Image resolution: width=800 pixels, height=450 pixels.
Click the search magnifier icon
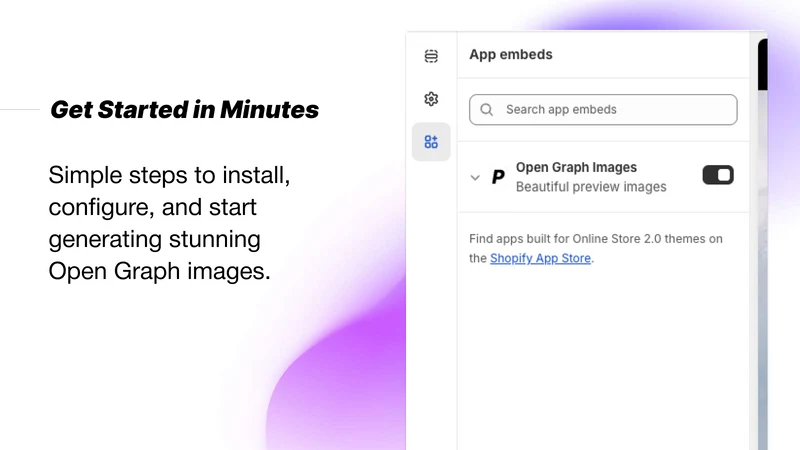(487, 110)
